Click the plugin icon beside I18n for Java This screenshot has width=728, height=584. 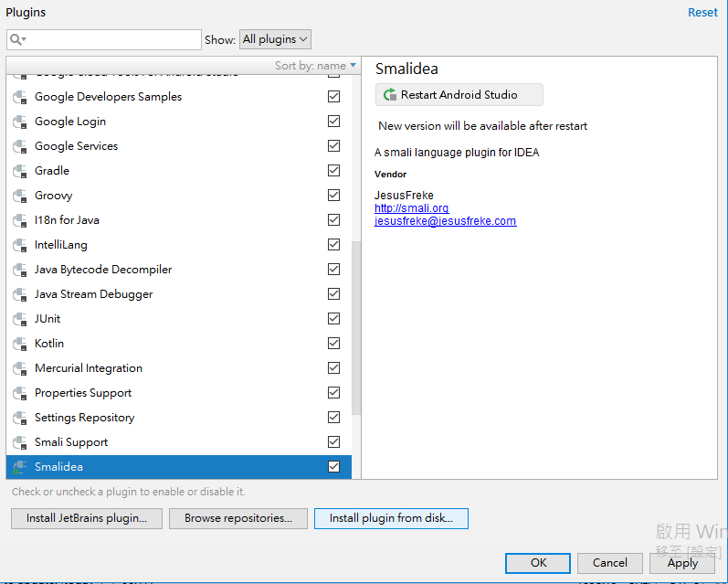pos(20,219)
